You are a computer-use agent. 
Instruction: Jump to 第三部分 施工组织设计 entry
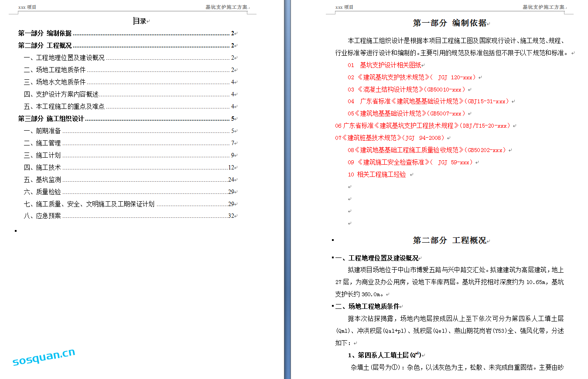click(51, 118)
